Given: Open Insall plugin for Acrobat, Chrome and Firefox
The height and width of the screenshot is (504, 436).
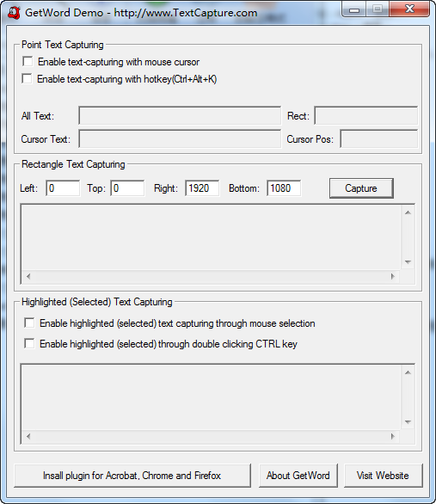Looking at the screenshot, I should tap(132, 476).
